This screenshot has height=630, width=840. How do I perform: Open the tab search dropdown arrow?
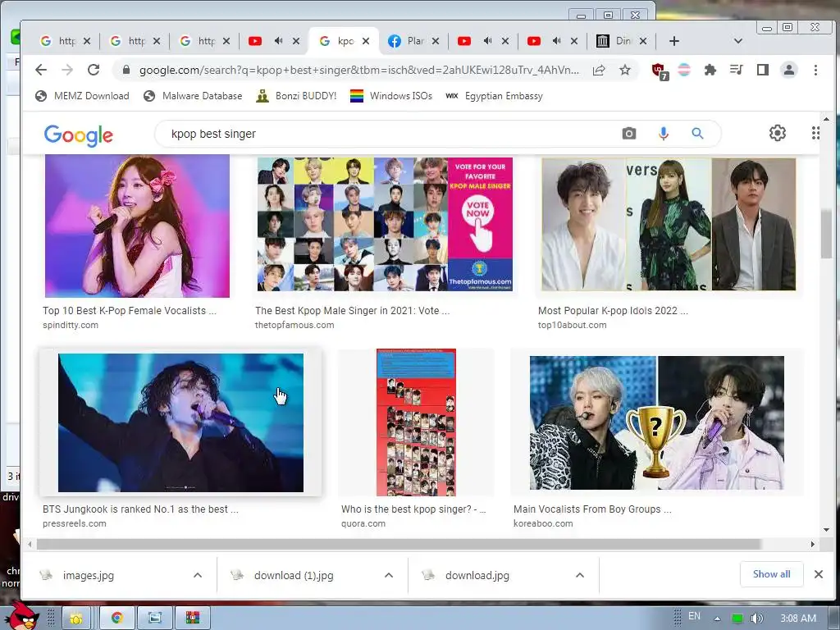click(737, 41)
